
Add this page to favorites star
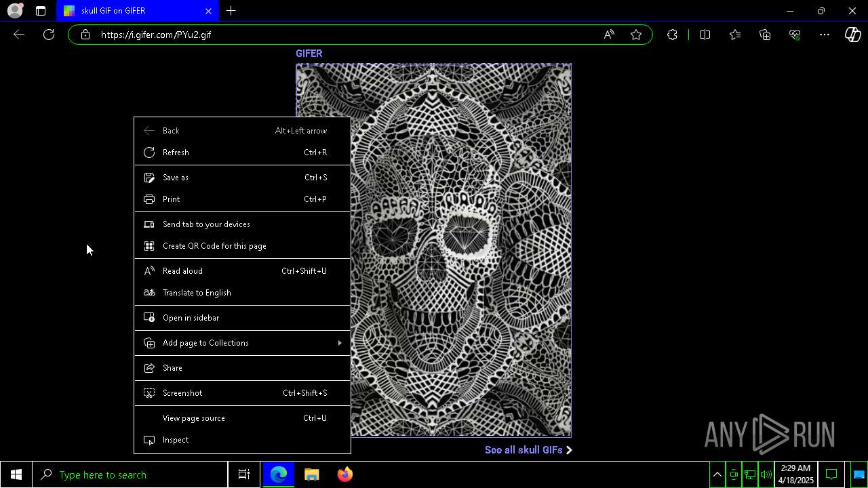pos(636,35)
